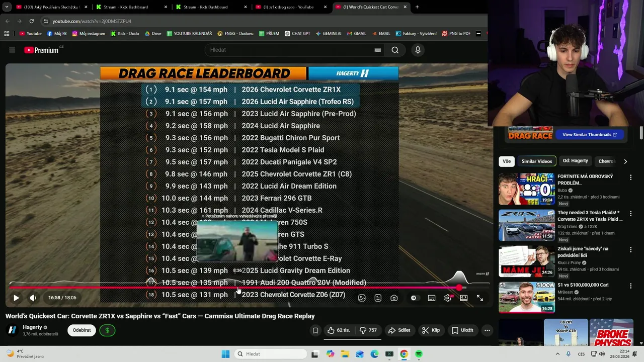Click the Klip clip button
This screenshot has height=362, width=644.
coord(431,330)
